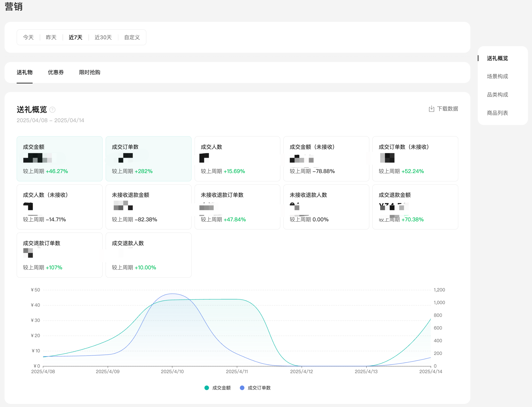Click the 2025/4/10 peak on chart

(x=172, y=294)
